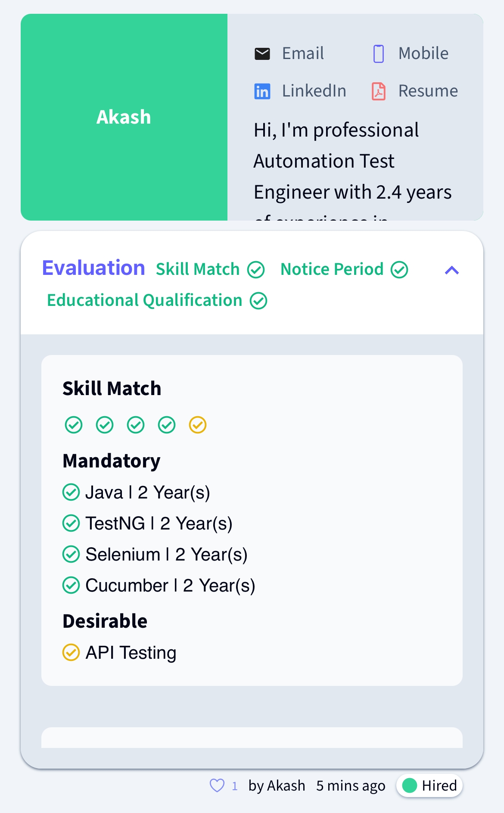504x813 pixels.
Task: Click the check icon next to Cucumber
Action: point(71,585)
